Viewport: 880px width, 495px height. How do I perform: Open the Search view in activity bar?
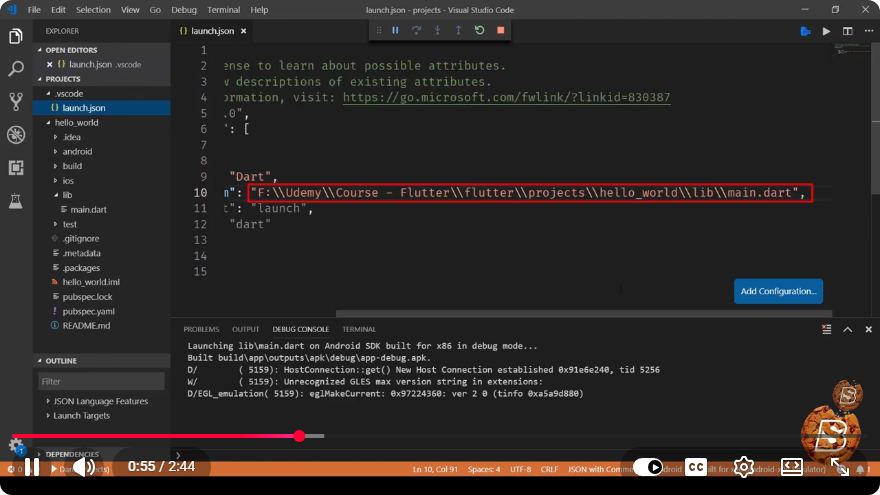click(16, 68)
